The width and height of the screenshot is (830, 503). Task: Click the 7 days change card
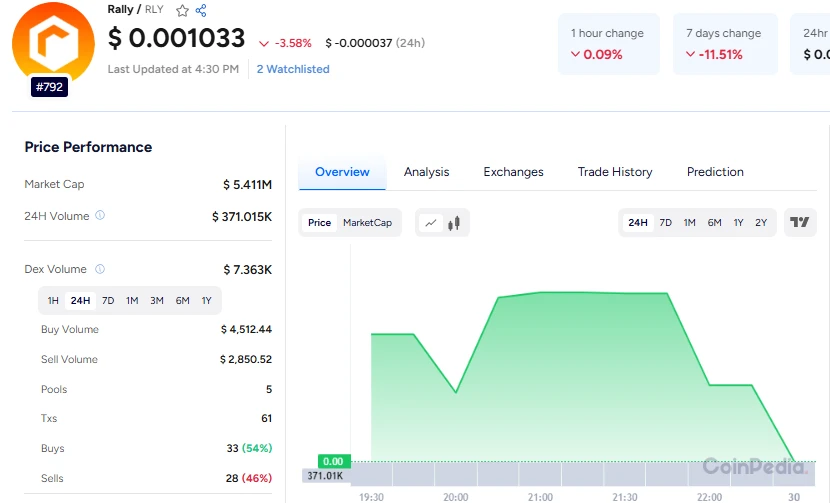tap(725, 44)
